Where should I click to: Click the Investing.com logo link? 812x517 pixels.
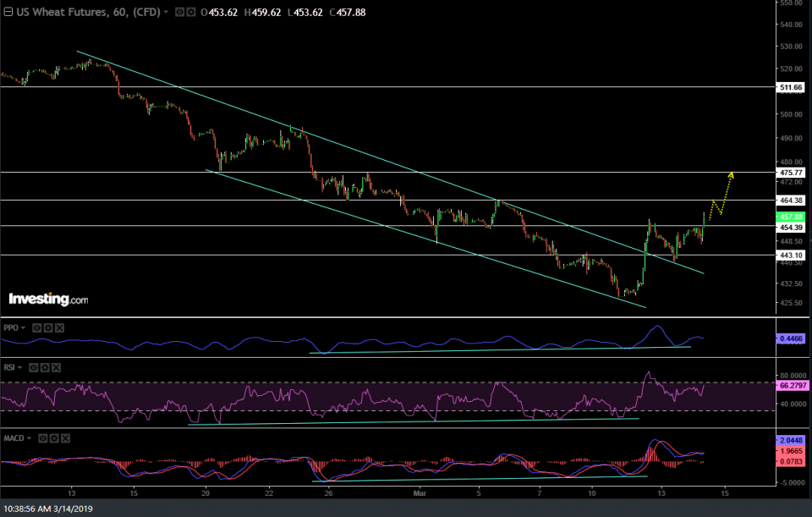tap(48, 299)
